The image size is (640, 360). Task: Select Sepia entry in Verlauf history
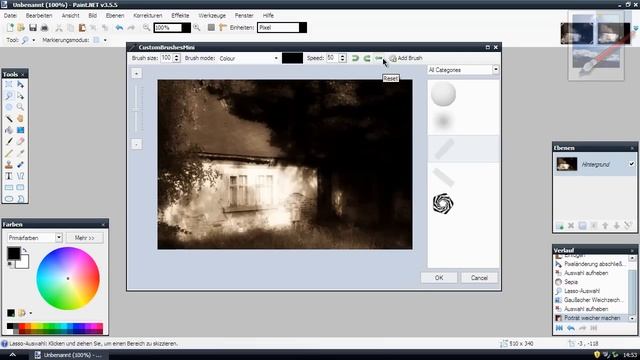pos(571,282)
